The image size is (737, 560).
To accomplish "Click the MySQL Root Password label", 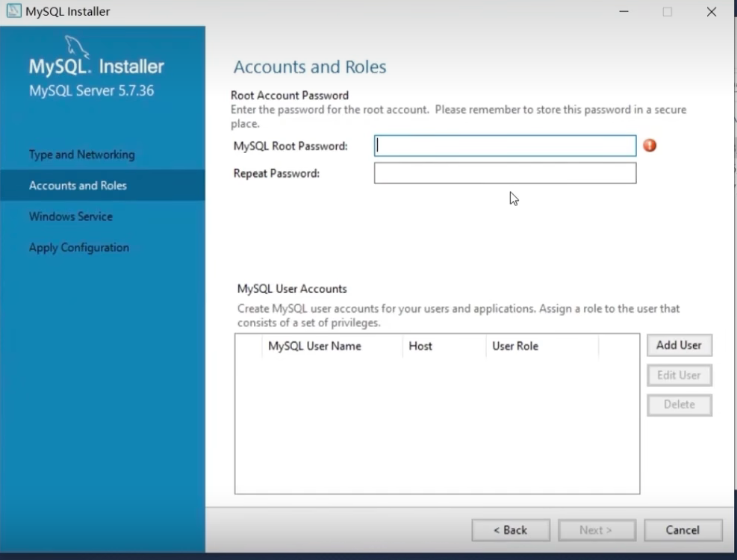I will click(290, 146).
